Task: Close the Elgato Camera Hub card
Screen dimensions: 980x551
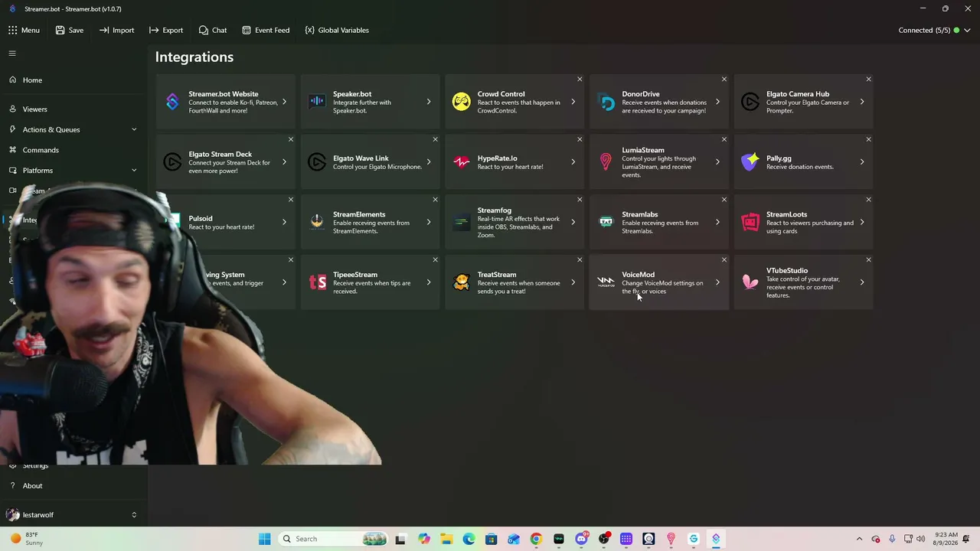Action: pyautogui.click(x=868, y=80)
